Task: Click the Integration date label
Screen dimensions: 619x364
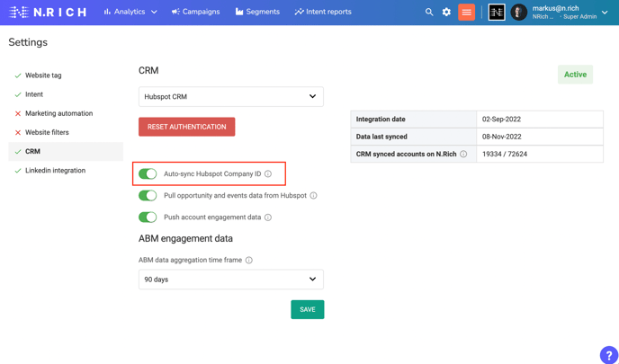Action: [381, 120]
